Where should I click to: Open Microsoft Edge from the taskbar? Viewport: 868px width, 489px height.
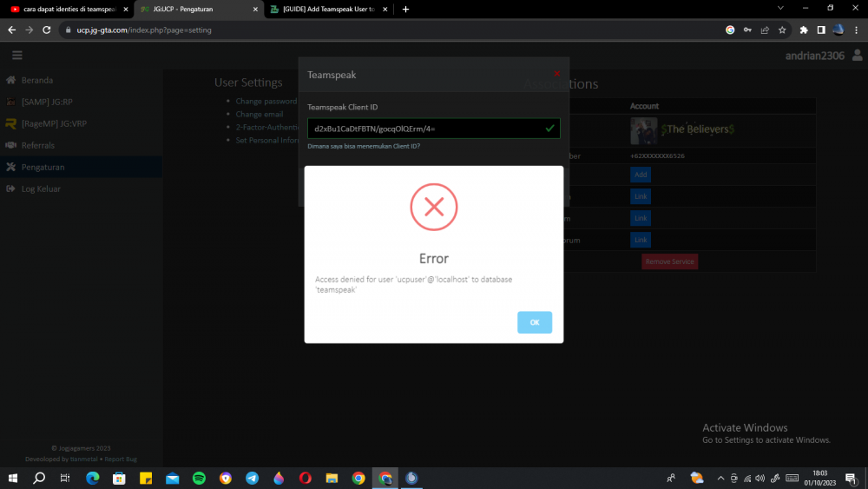93,478
